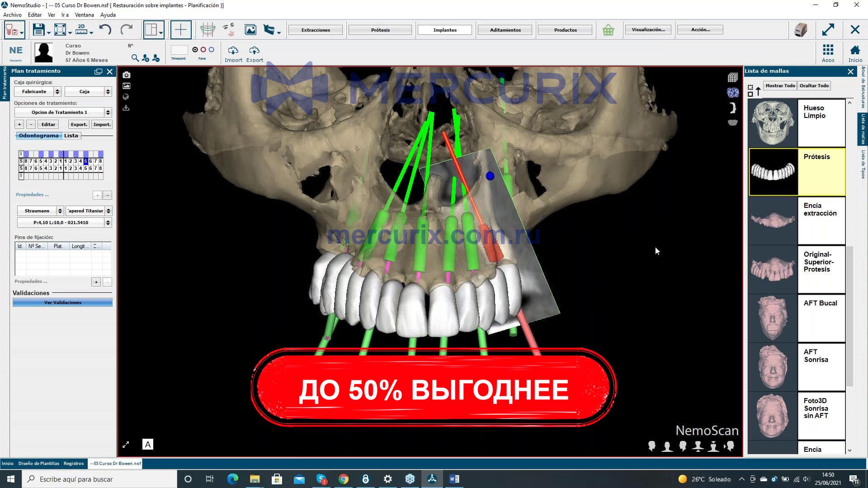
Task: Select the Hueso Limpio mesh thumbnail
Action: coord(773,123)
